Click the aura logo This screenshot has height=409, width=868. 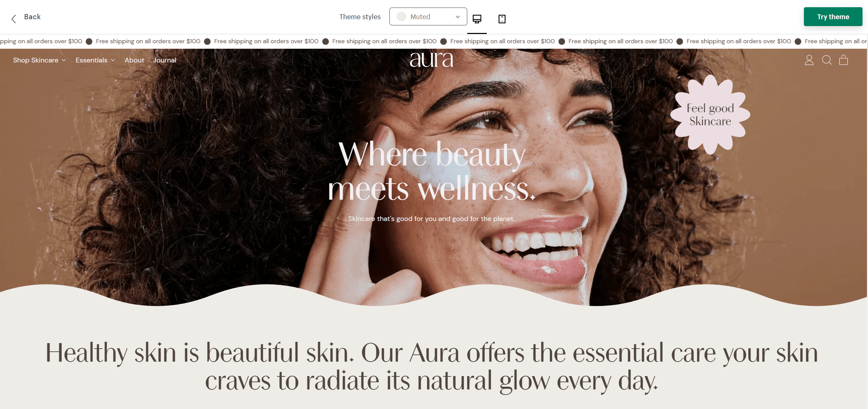click(432, 59)
